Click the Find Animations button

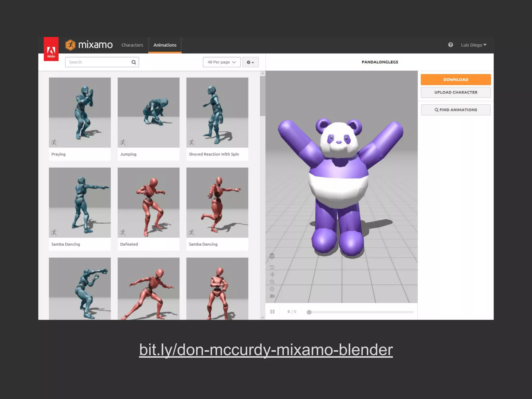456,110
